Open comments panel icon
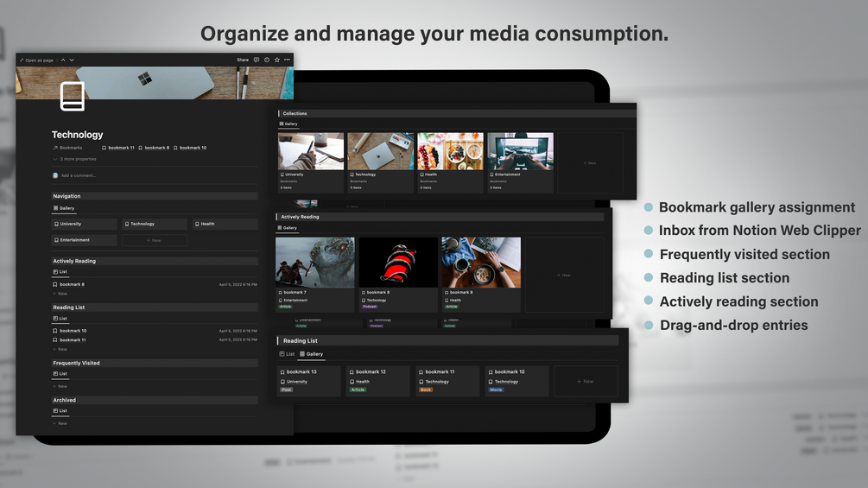 257,60
